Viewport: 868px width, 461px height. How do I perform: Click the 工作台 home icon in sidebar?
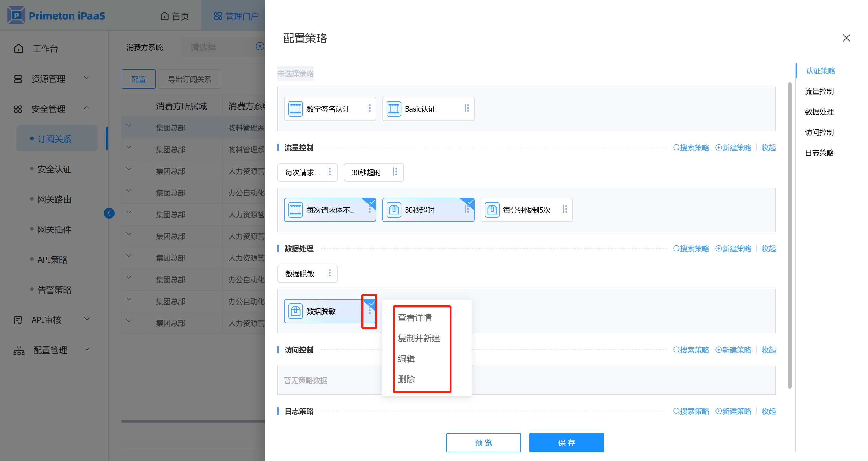pyautogui.click(x=19, y=49)
